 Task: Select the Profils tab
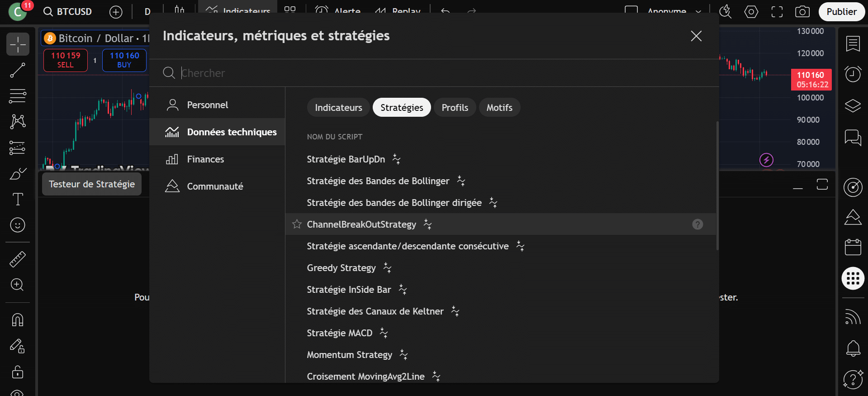point(455,108)
